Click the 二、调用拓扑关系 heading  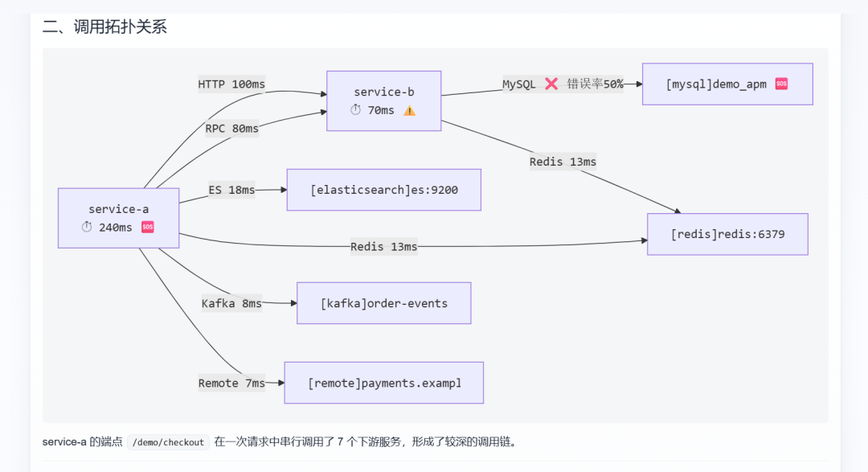coord(104,27)
